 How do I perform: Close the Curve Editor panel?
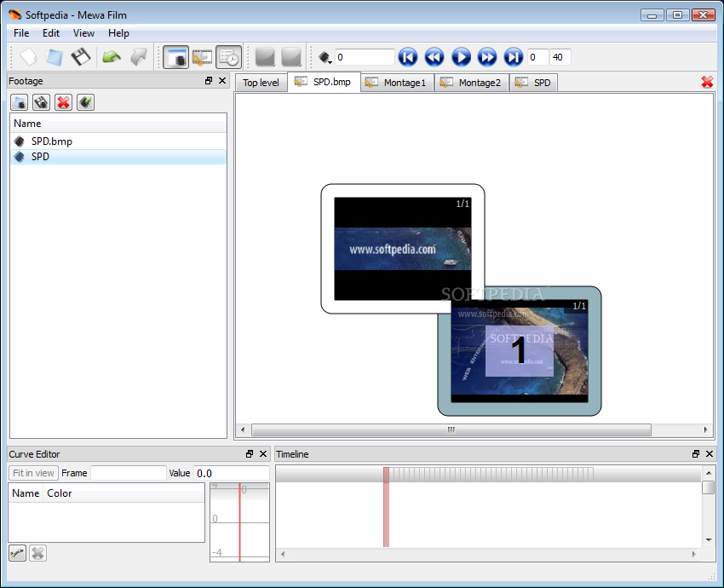(x=263, y=454)
